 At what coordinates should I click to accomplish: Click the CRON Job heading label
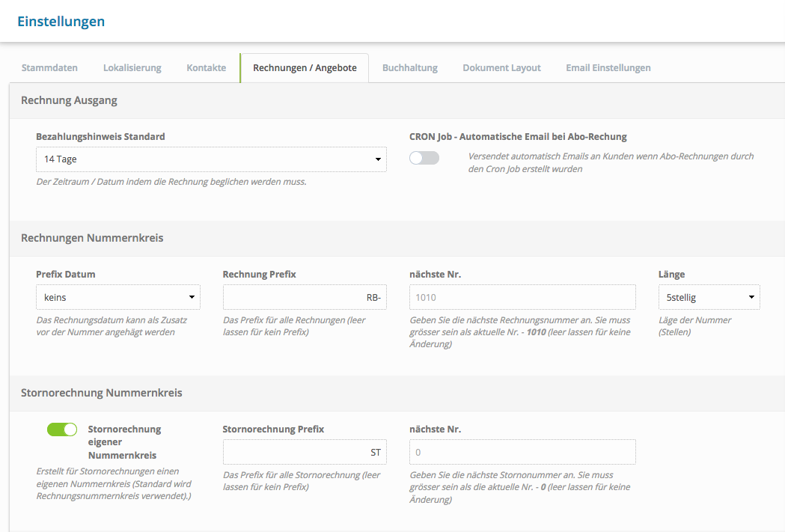point(518,137)
